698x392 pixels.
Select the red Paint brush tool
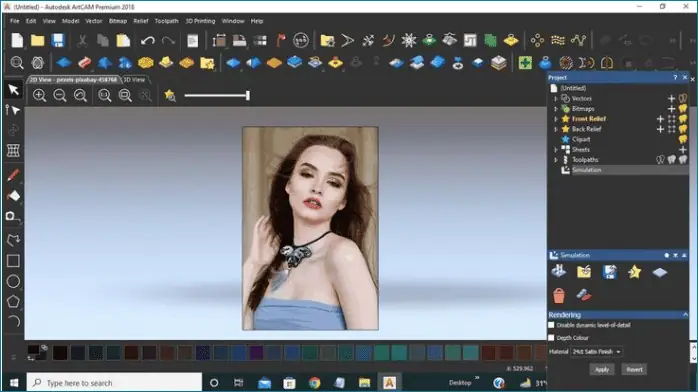pos(13,175)
